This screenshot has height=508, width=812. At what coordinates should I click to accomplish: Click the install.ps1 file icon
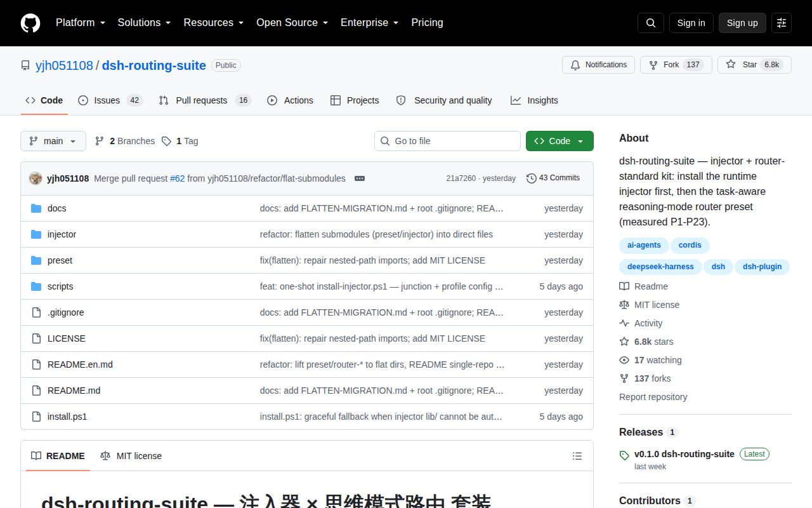[36, 417]
